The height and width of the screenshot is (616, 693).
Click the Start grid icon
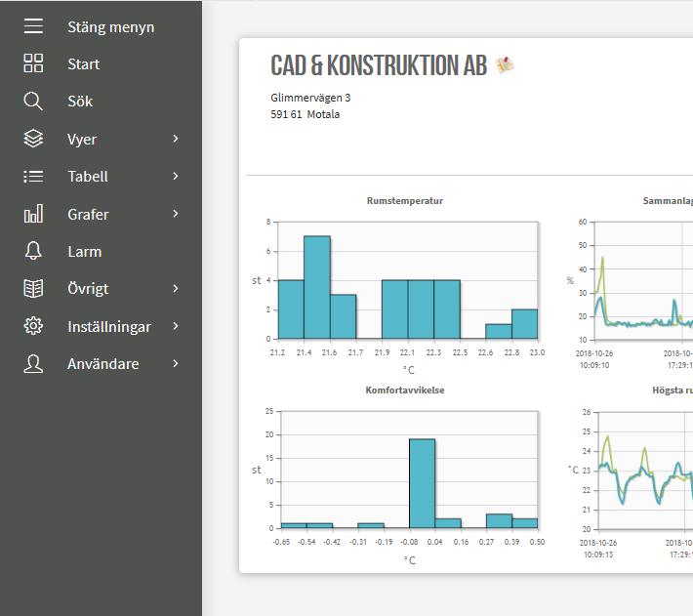[x=33, y=63]
